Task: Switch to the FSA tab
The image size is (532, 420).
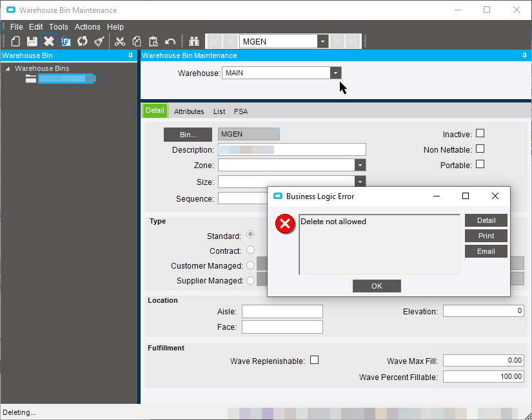Action: (241, 111)
